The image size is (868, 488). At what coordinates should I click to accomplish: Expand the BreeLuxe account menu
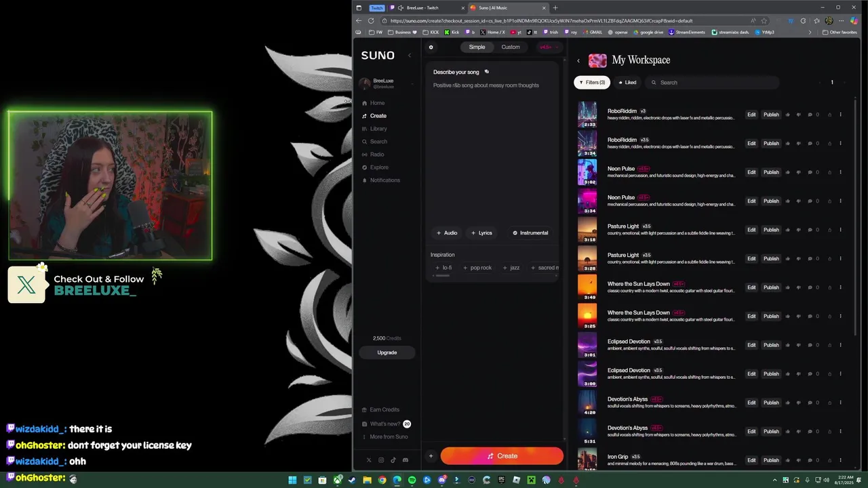388,83
